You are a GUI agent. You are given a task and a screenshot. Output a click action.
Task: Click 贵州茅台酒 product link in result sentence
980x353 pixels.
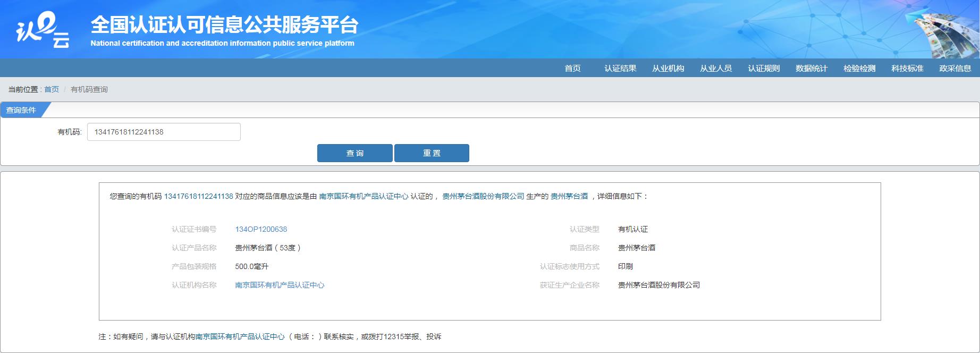(x=569, y=196)
